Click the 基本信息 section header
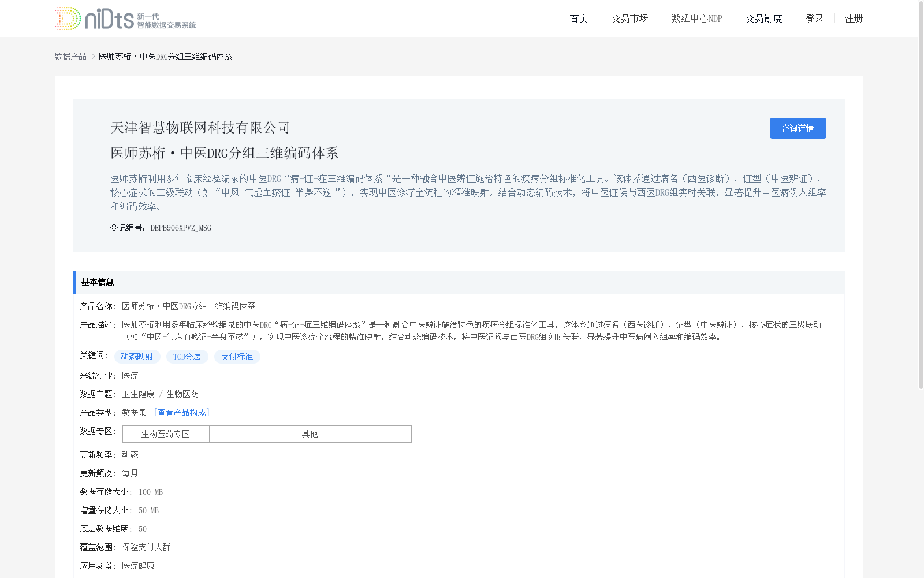Screen dimensions: 924x578 pos(459,282)
